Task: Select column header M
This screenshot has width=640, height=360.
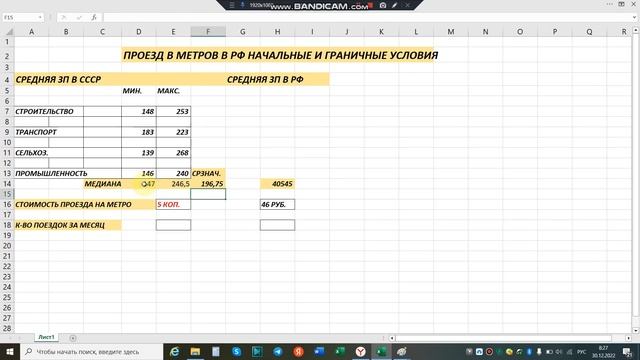Action: [451, 32]
